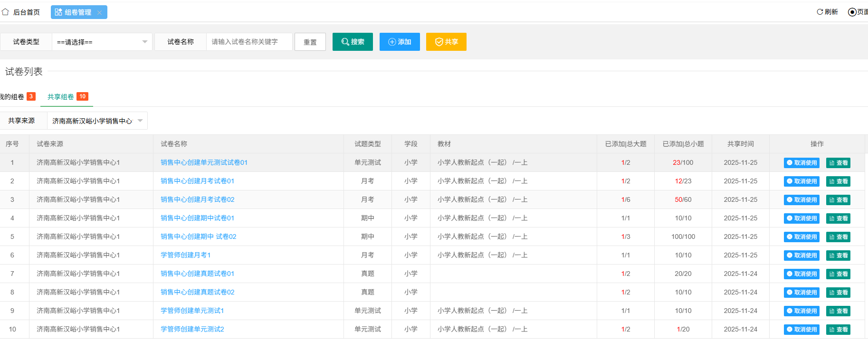Image resolution: width=868 pixels, height=341 pixels.
Task: Click the green 搜索 search button
Action: 353,42
